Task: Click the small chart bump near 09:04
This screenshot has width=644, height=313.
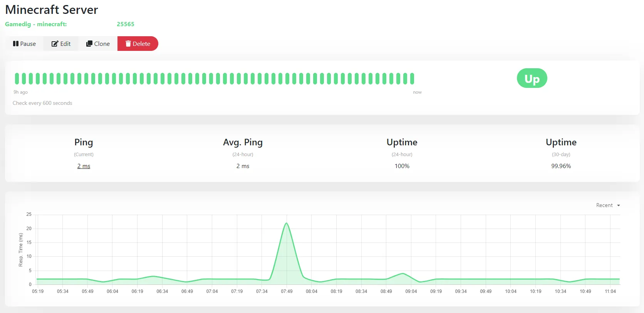Action: point(402,274)
